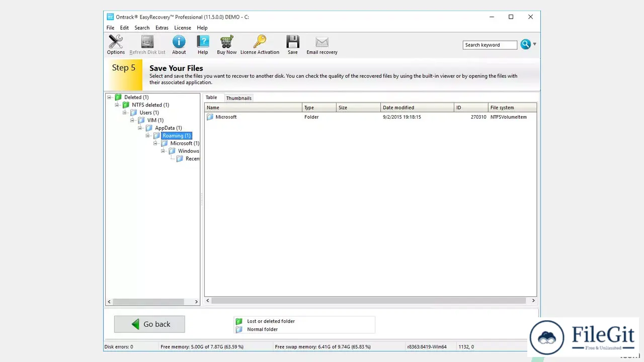
Task: Select NTFS deleted (1) in tree
Action: (x=150, y=105)
